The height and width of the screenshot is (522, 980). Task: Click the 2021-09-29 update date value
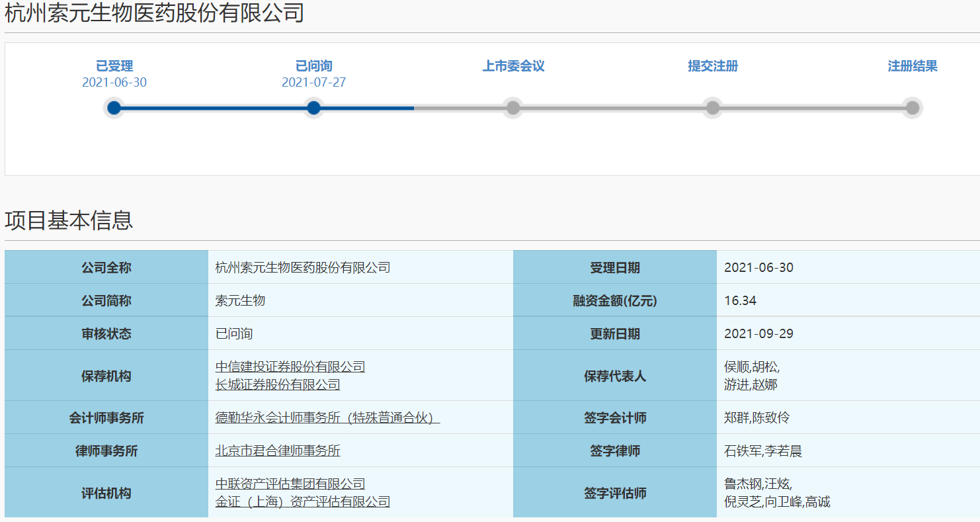pyautogui.click(x=758, y=333)
